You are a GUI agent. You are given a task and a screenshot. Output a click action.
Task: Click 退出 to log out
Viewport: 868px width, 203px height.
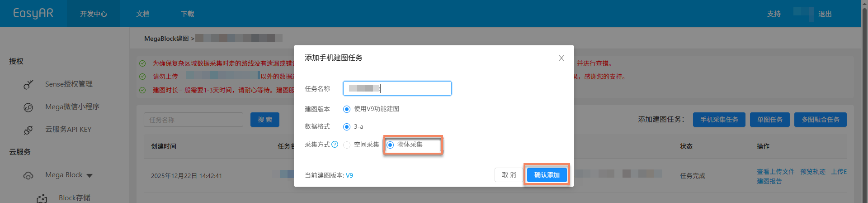coord(825,14)
